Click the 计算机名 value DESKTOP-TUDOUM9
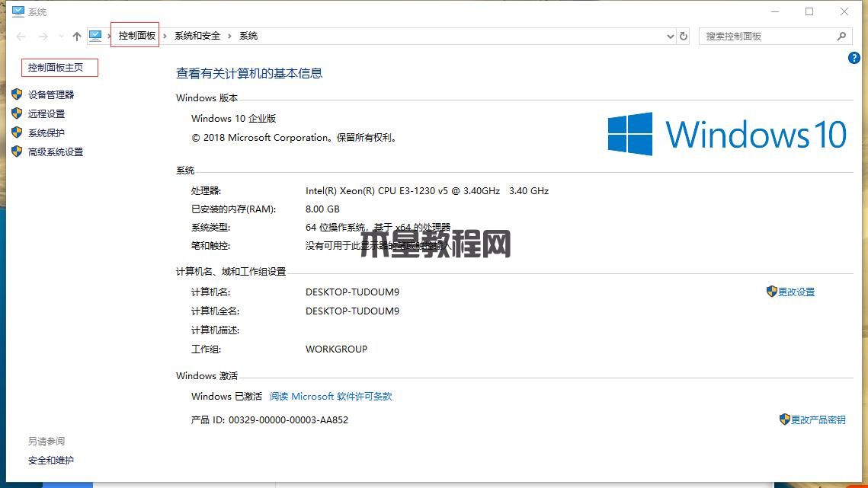The image size is (868, 488). click(x=352, y=292)
